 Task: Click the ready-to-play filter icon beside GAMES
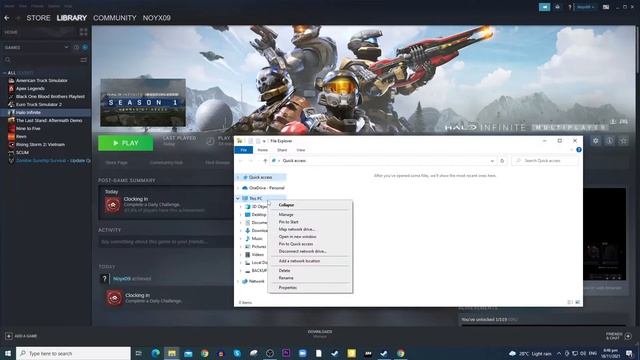coord(85,47)
